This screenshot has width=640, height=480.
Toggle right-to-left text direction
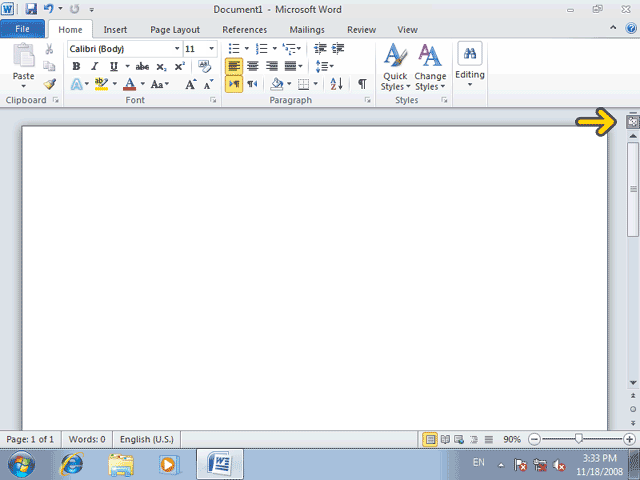252,84
